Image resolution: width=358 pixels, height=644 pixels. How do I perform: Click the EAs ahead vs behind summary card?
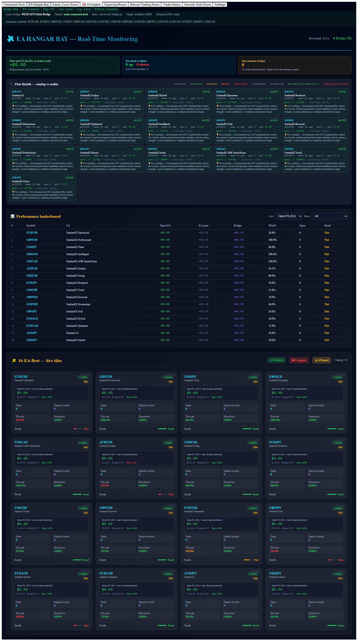[179, 65]
